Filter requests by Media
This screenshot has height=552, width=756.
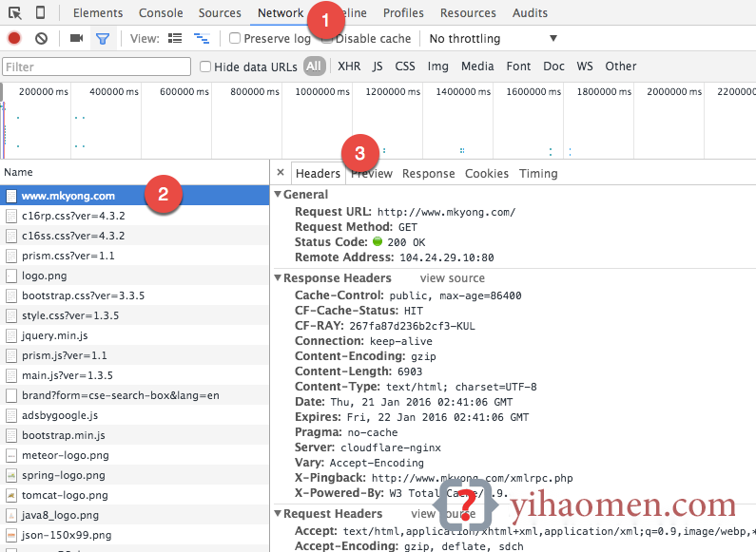click(477, 66)
